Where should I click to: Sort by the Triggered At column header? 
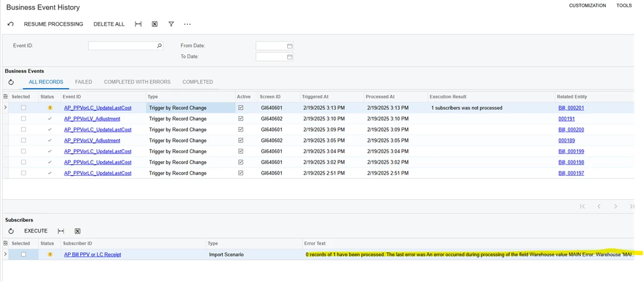(315, 97)
